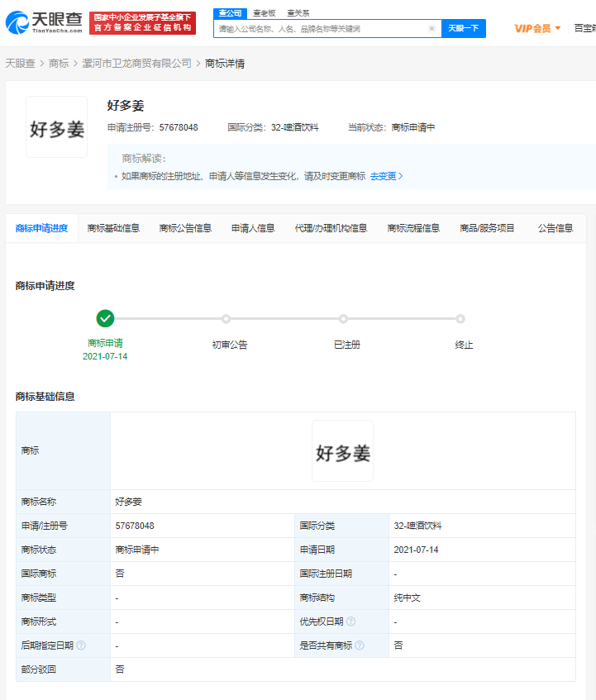The width and height of the screenshot is (596, 700).
Task: Select the 查老板 search tab
Action: [x=265, y=13]
